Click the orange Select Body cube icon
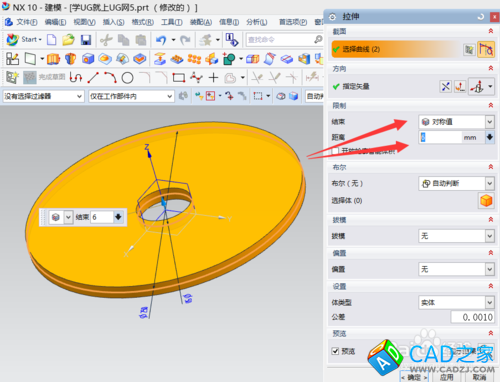 (x=486, y=201)
